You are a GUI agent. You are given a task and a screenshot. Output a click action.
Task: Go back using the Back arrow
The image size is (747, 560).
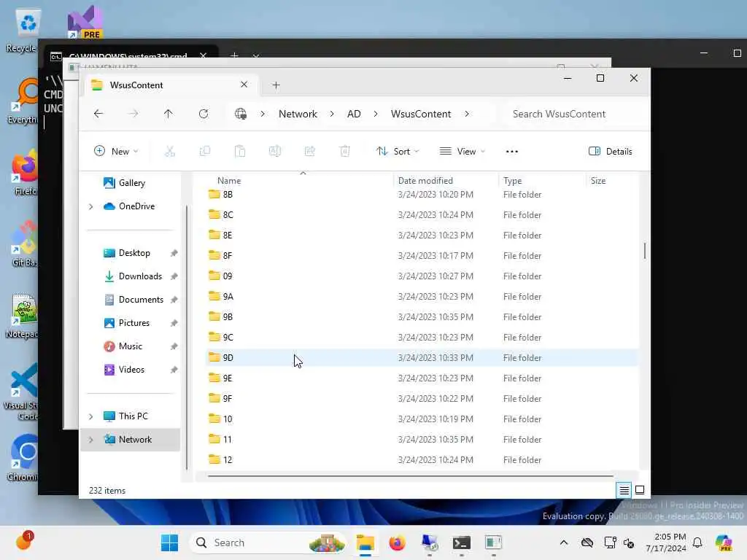point(98,114)
